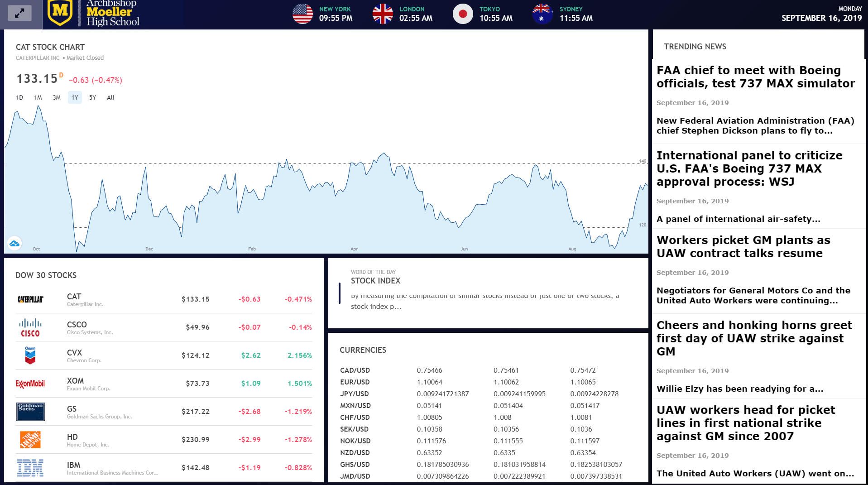
Task: Click the New York 09:55 PM clock
Action: pyautogui.click(x=336, y=14)
